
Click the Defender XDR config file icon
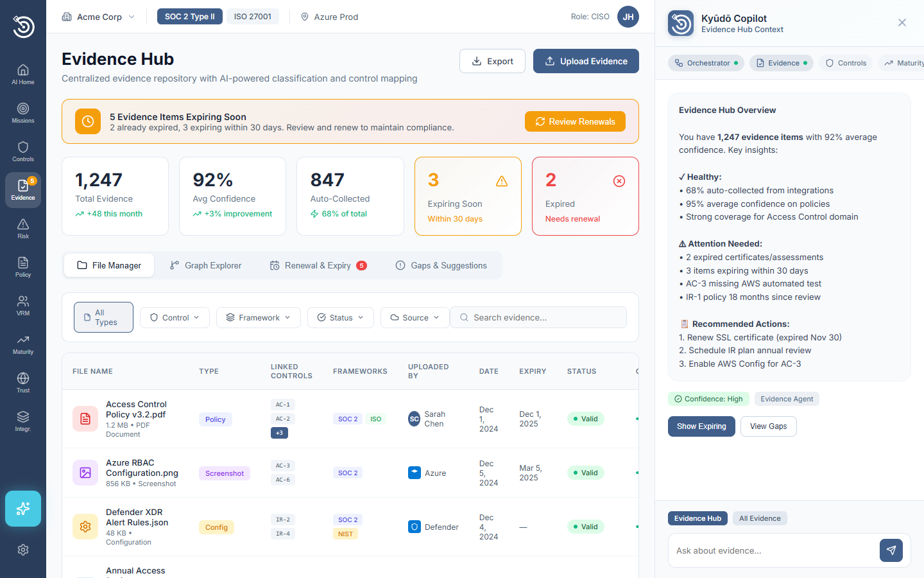[x=85, y=527]
